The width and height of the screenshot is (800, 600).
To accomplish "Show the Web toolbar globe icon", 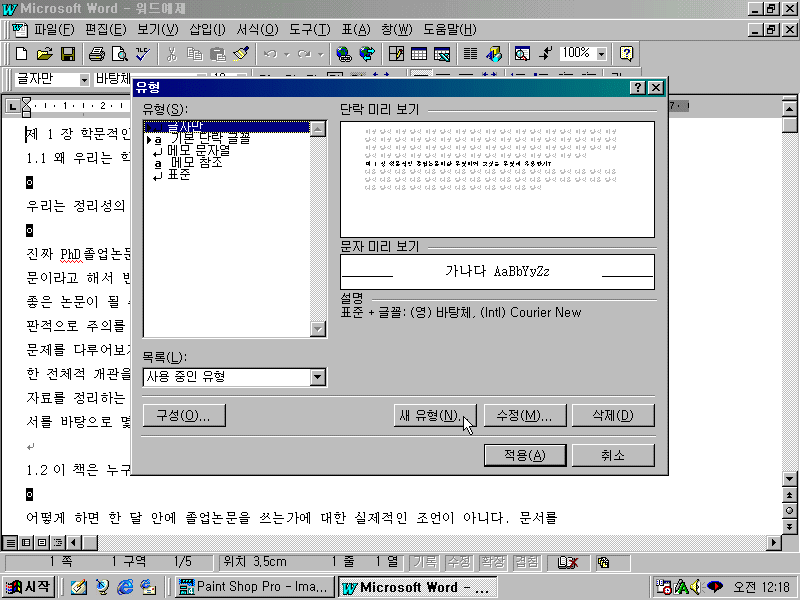I will pos(367,54).
